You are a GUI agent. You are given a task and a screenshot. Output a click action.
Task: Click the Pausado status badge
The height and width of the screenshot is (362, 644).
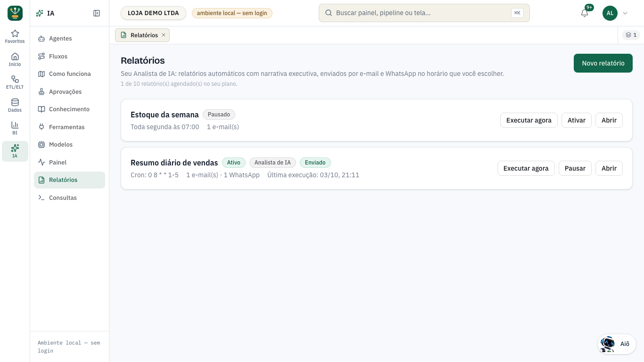click(x=219, y=115)
